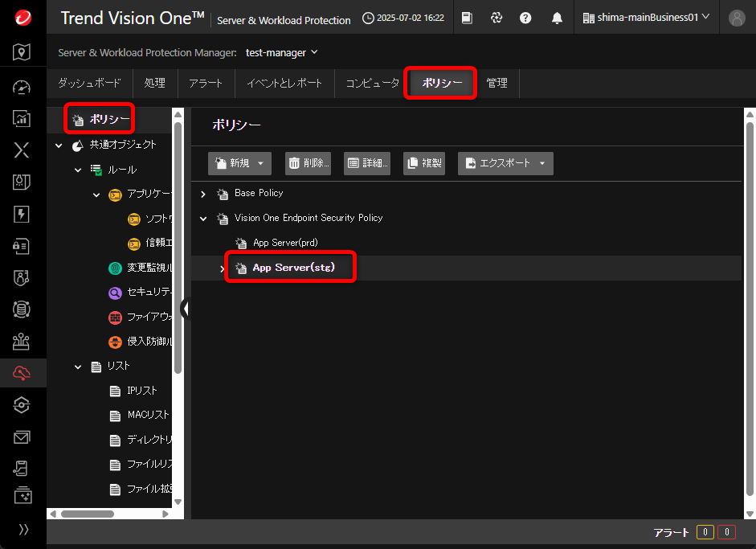Open the sparkle stacked-cards sidebar icon
Viewport: 756px width, 549px height.
pos(22,495)
